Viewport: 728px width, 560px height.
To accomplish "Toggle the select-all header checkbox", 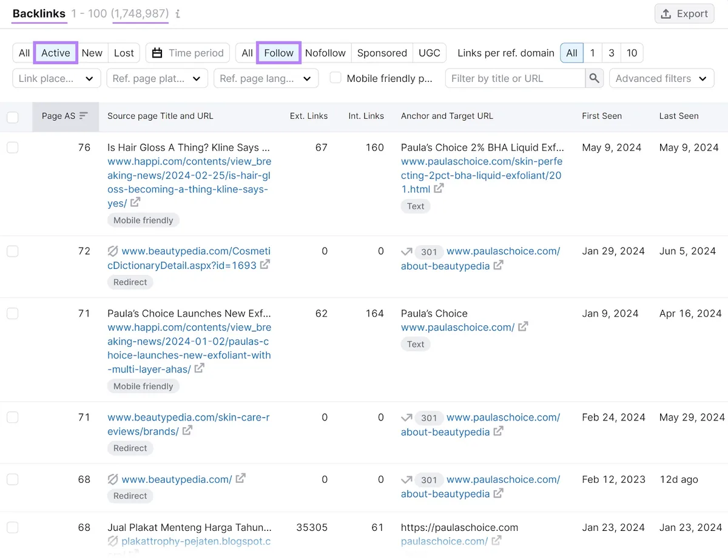I will point(13,117).
